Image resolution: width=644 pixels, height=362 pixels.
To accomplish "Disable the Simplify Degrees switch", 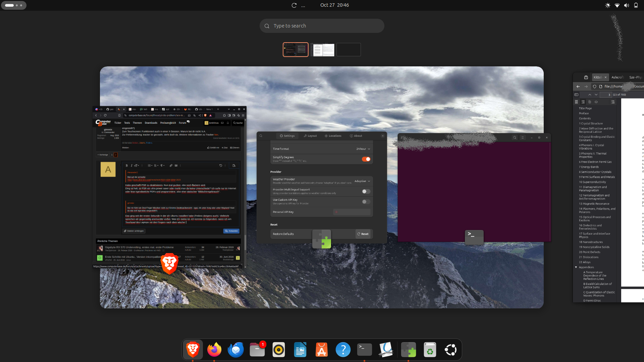I will tap(366, 159).
